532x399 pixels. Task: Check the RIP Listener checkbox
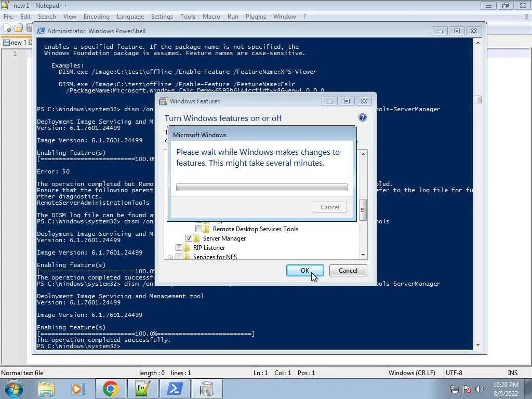179,248
